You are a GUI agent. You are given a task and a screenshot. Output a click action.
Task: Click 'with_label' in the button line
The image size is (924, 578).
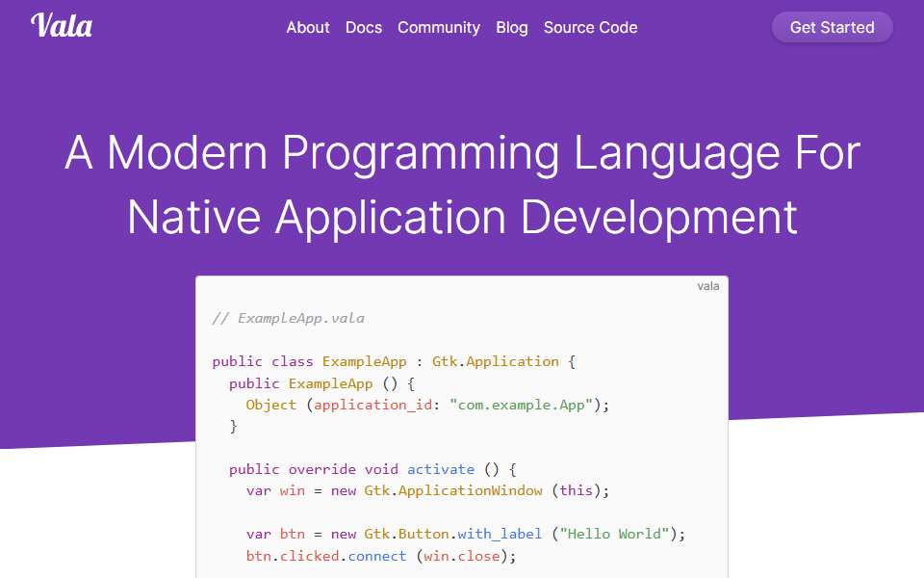(500, 534)
